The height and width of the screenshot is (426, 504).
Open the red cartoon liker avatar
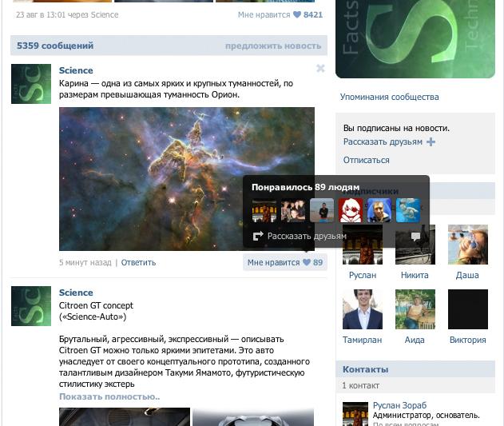coord(351,210)
